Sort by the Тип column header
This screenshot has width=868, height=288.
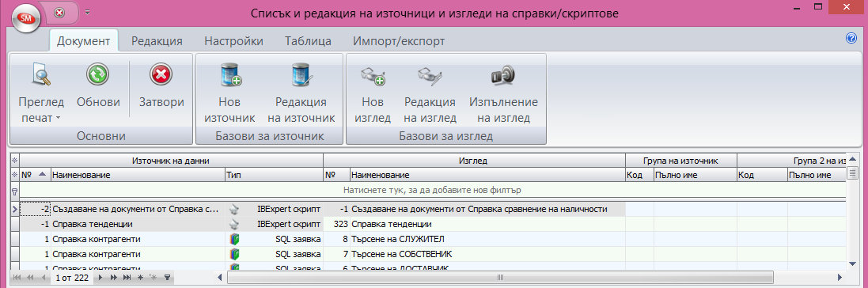[274, 174]
